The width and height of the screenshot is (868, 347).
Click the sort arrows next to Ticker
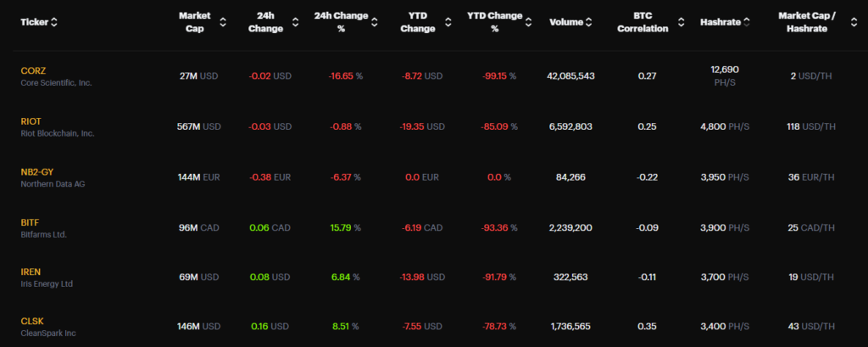tap(55, 22)
